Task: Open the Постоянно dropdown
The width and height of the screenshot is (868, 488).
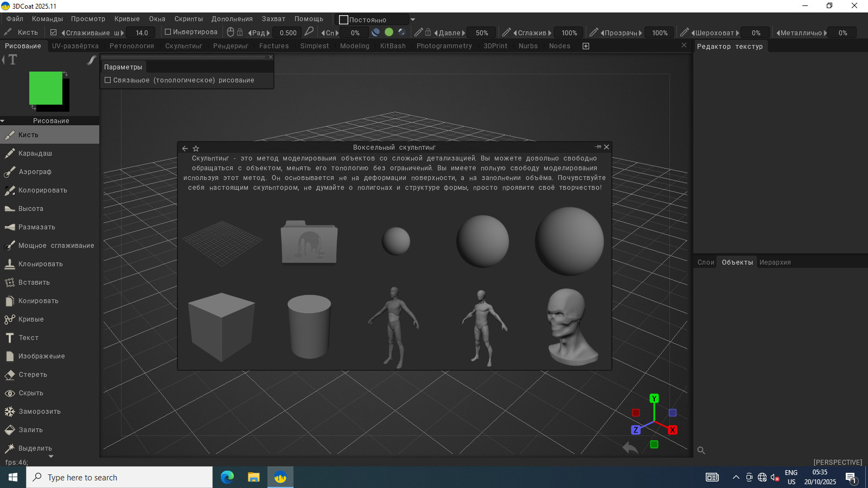Action: (x=413, y=20)
